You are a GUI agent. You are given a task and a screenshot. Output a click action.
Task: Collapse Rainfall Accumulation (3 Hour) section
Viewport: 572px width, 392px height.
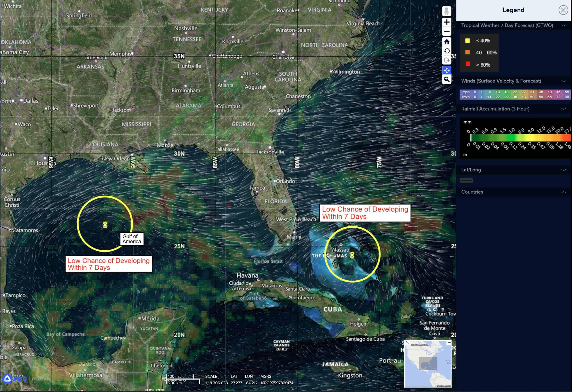pyautogui.click(x=563, y=109)
